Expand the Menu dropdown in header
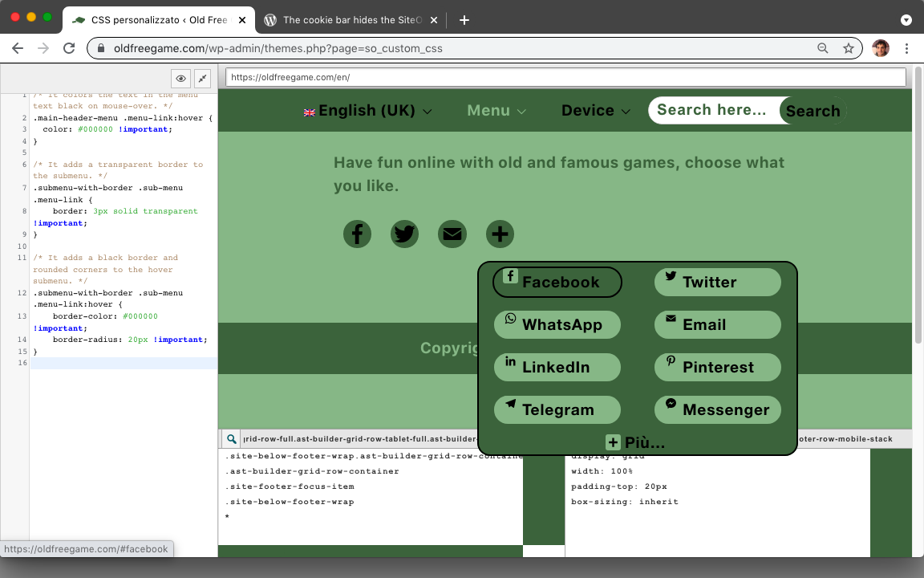This screenshot has height=578, width=924. (496, 110)
